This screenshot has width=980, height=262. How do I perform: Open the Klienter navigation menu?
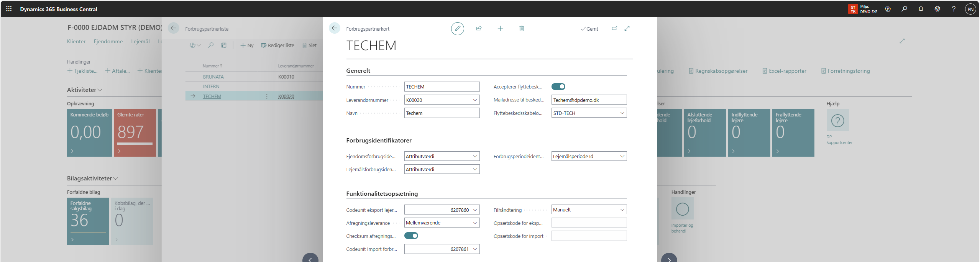76,41
